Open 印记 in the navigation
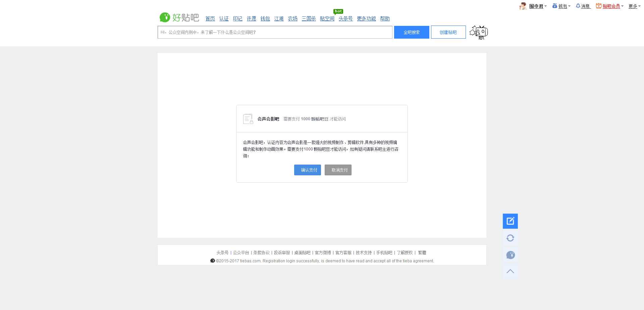 pyautogui.click(x=238, y=18)
